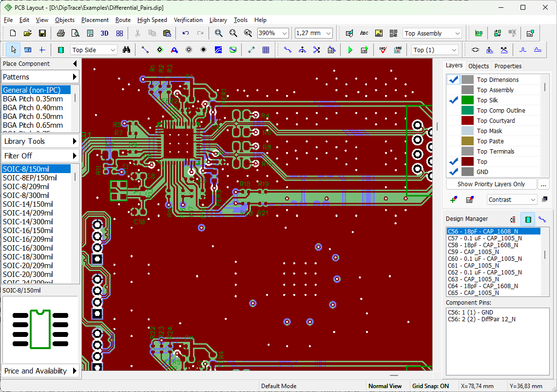Image resolution: width=557 pixels, height=392 pixels.
Task: Click Show Priority Layers Only button
Action: point(491,184)
